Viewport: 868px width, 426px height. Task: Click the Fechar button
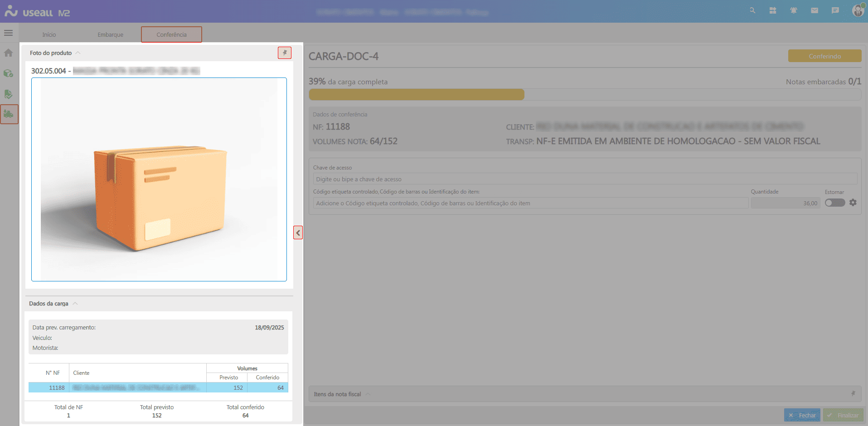(x=802, y=415)
